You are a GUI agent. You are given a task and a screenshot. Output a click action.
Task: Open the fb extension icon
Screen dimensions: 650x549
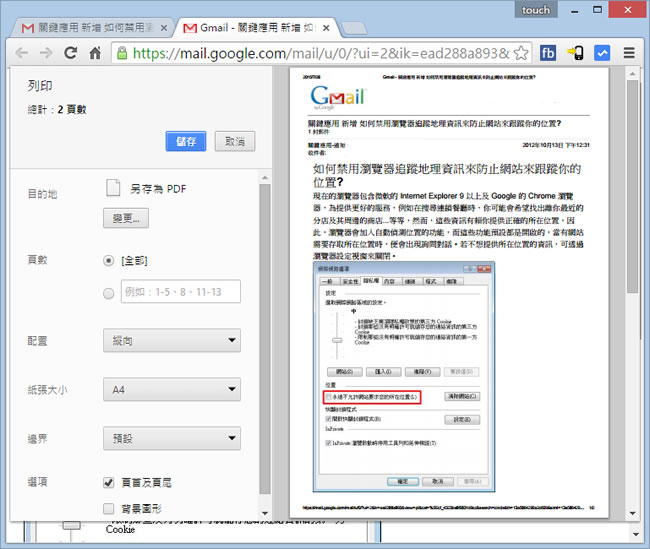click(549, 53)
